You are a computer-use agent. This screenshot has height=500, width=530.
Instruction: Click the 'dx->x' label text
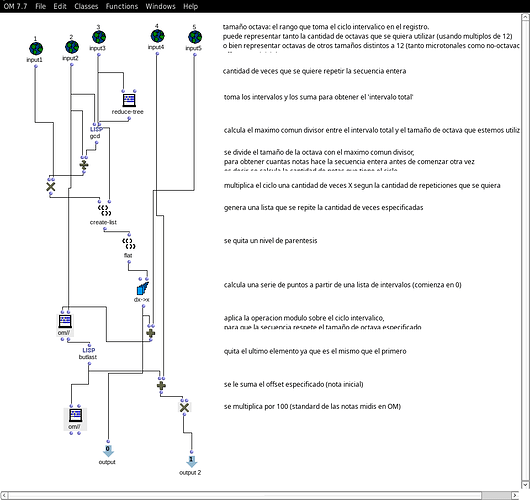coord(142,300)
